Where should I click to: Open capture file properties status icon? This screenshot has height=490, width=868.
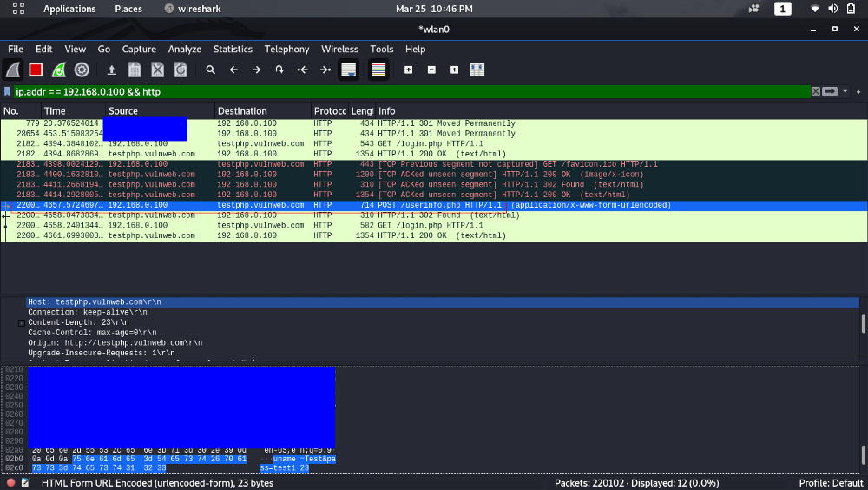(25, 483)
